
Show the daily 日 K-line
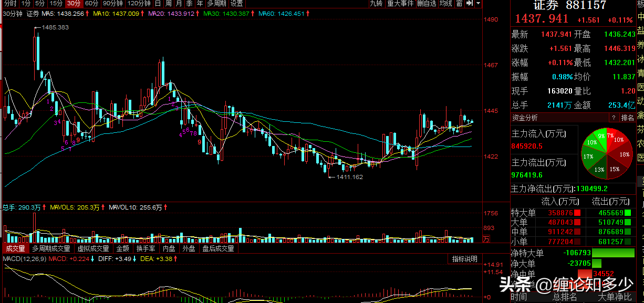point(158,3)
